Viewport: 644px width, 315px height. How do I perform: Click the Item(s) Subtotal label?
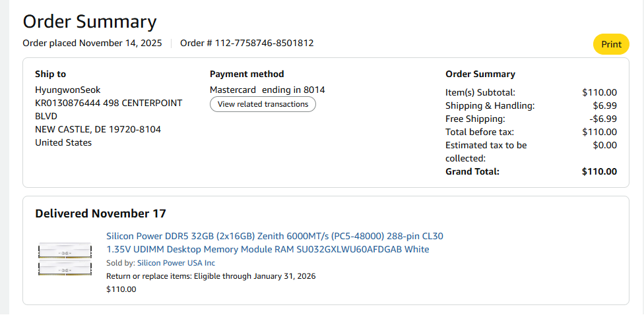pos(480,92)
